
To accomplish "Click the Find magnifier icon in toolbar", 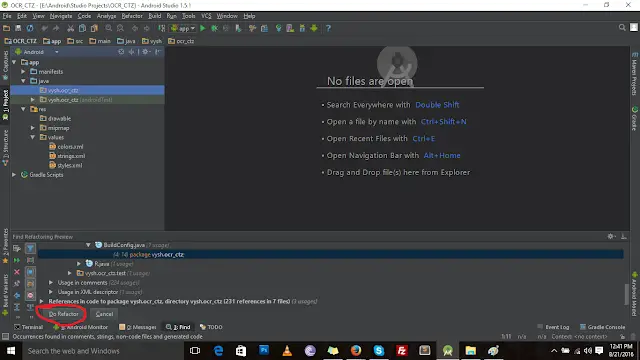I will [x=109, y=28].
